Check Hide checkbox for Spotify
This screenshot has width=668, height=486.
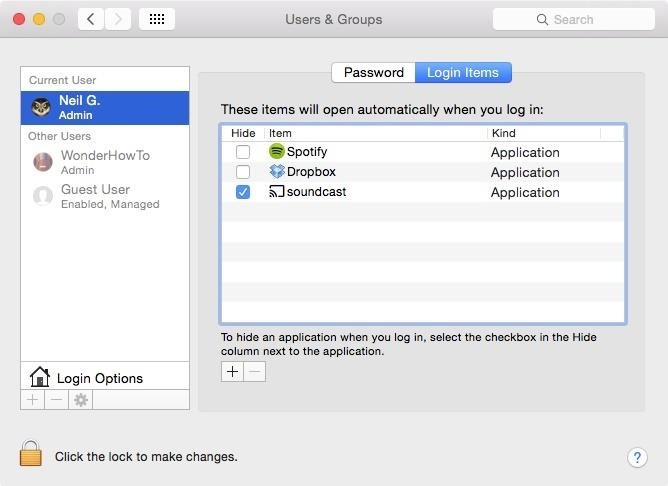243,152
